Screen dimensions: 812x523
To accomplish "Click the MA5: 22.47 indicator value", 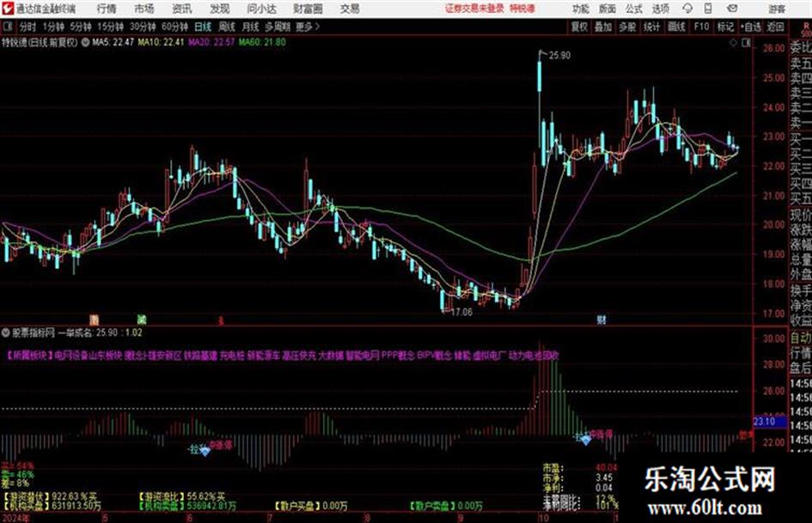I will tap(113, 42).
